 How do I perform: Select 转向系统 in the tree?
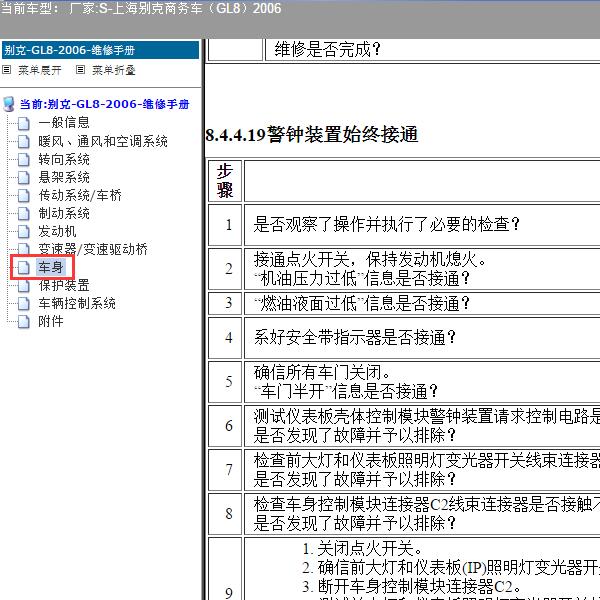click(64, 159)
